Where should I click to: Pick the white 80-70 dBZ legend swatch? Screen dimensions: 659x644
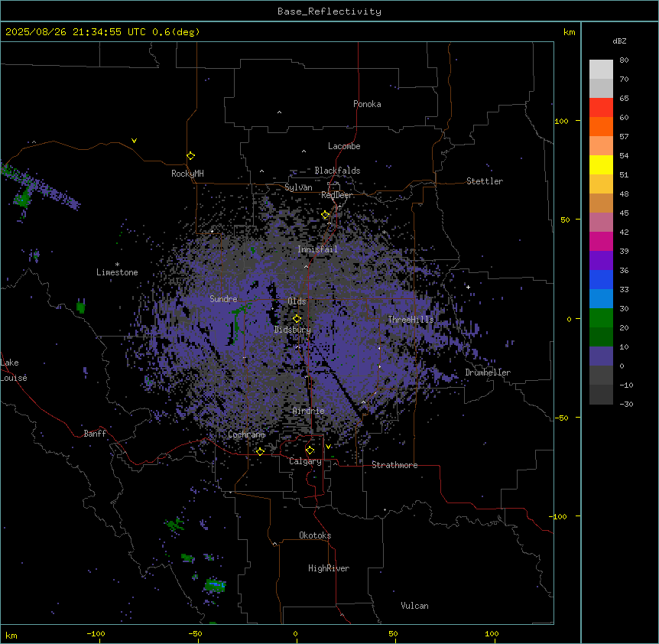point(601,70)
